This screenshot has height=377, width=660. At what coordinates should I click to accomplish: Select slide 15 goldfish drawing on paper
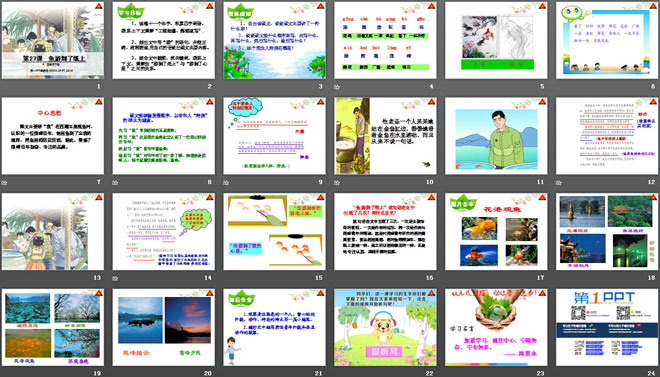[x=274, y=232]
